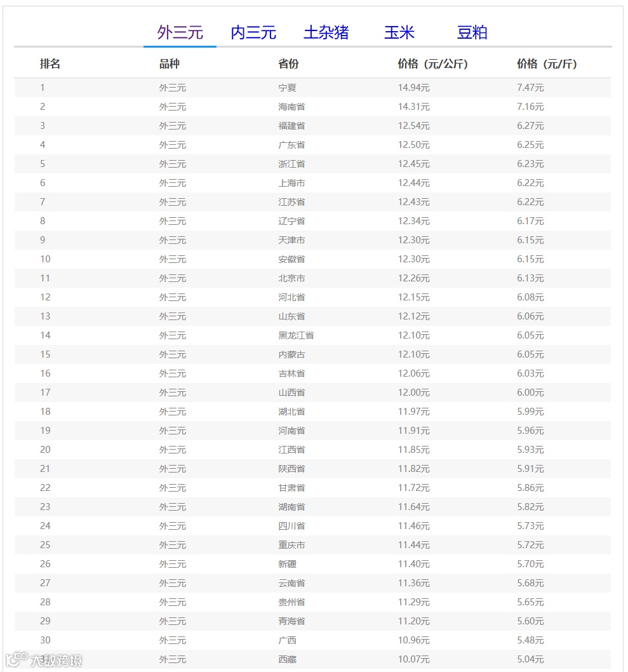
Task: Click the 价格（元/公斤） column header
Action: [432, 64]
